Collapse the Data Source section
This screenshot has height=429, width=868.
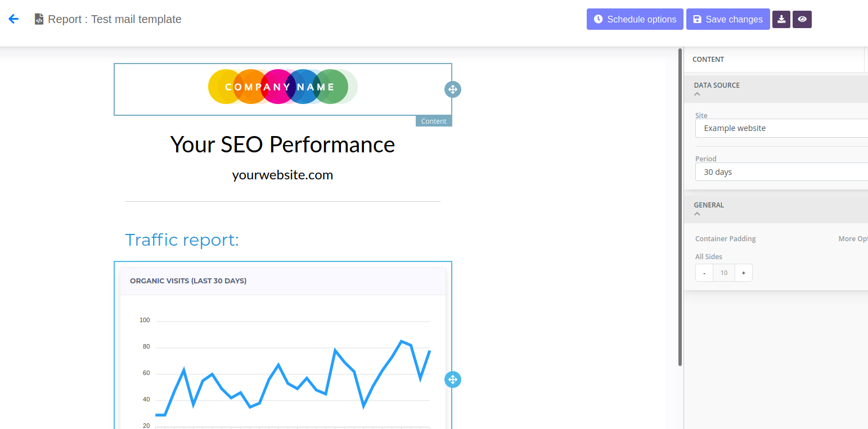698,94
